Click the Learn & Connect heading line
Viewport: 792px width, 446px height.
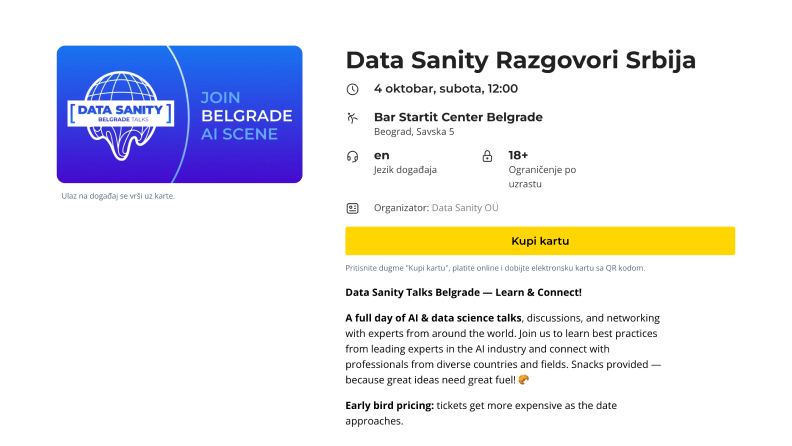463,292
